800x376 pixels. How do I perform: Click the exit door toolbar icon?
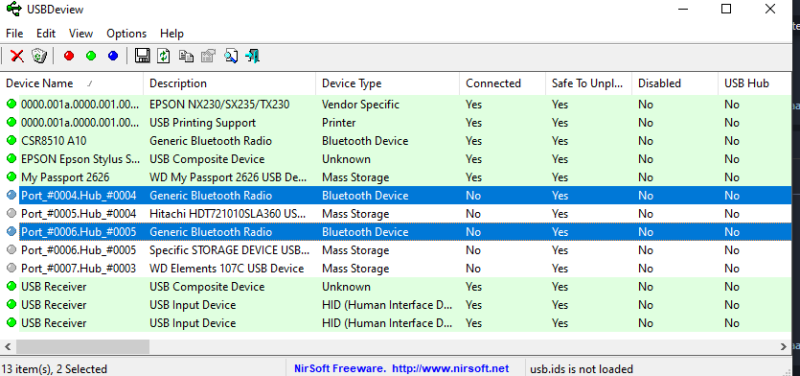pyautogui.click(x=253, y=56)
